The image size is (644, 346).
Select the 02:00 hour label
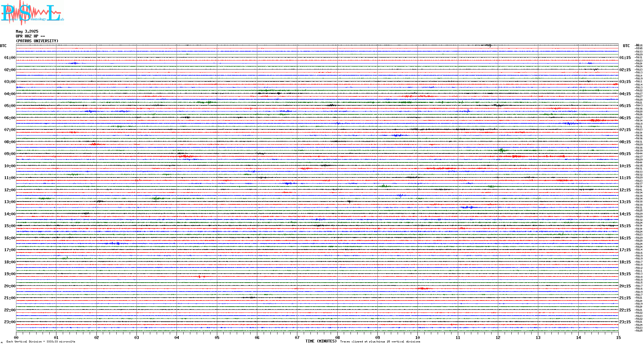click(10, 70)
